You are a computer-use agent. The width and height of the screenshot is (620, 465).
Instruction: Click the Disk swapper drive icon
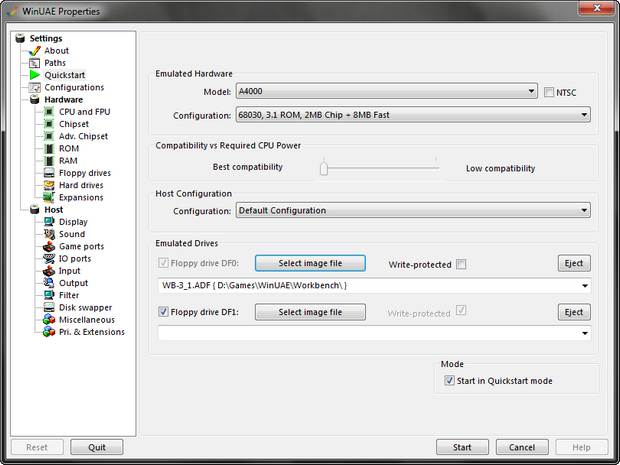49,308
